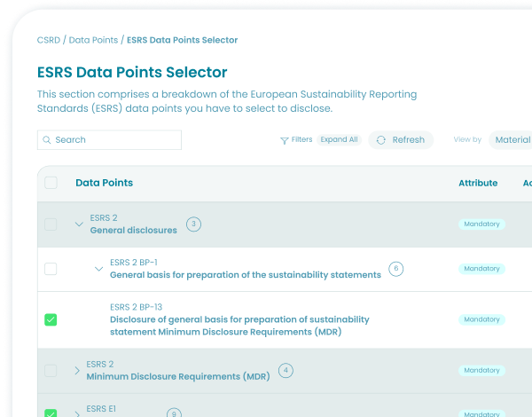Click the magnifier icon in the search box

(x=47, y=140)
